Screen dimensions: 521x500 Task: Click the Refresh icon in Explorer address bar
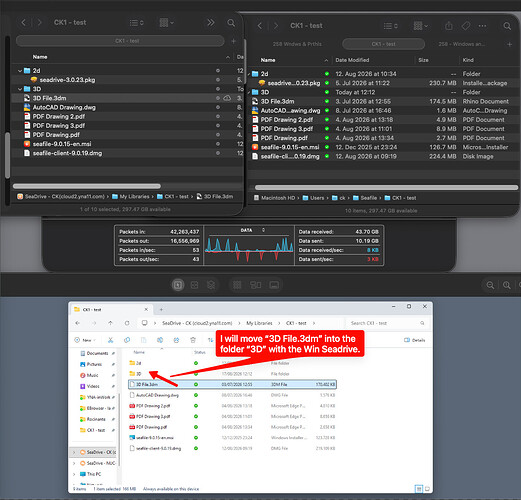[x=127, y=323]
